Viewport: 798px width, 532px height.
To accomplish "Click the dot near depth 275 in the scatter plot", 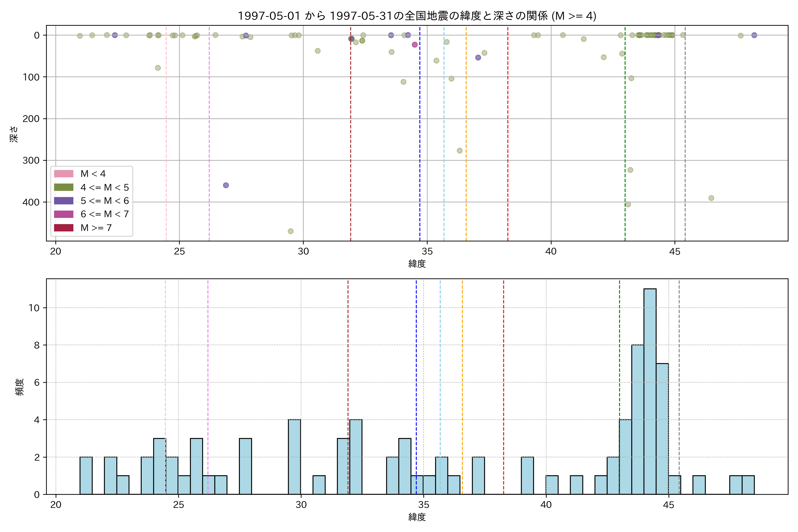I will 460,151.
